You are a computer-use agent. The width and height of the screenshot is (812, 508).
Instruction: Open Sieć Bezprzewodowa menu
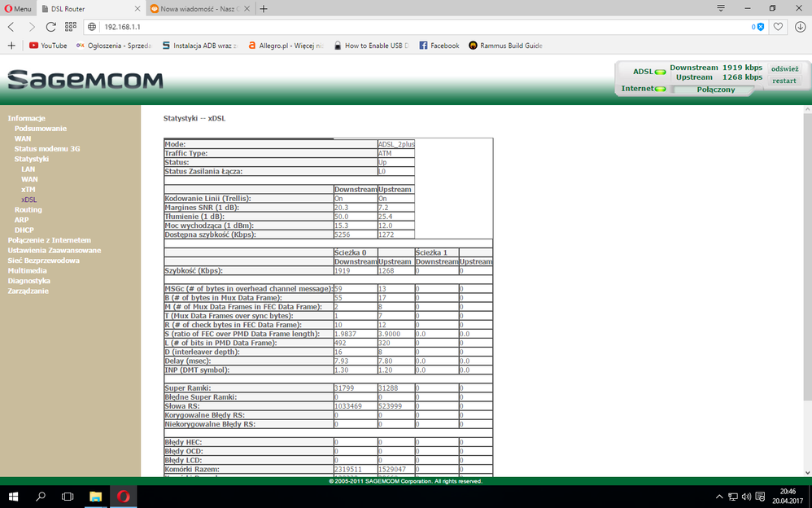point(43,261)
